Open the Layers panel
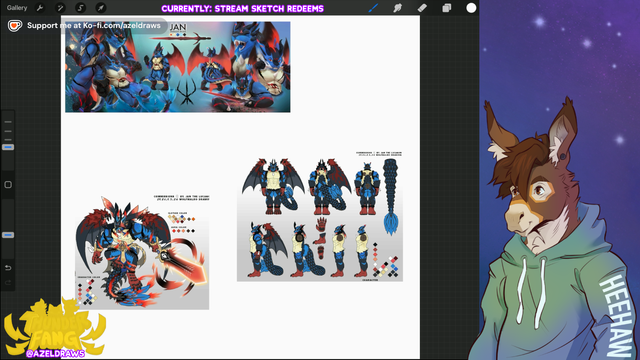This screenshot has width=640, height=360. coord(447,8)
